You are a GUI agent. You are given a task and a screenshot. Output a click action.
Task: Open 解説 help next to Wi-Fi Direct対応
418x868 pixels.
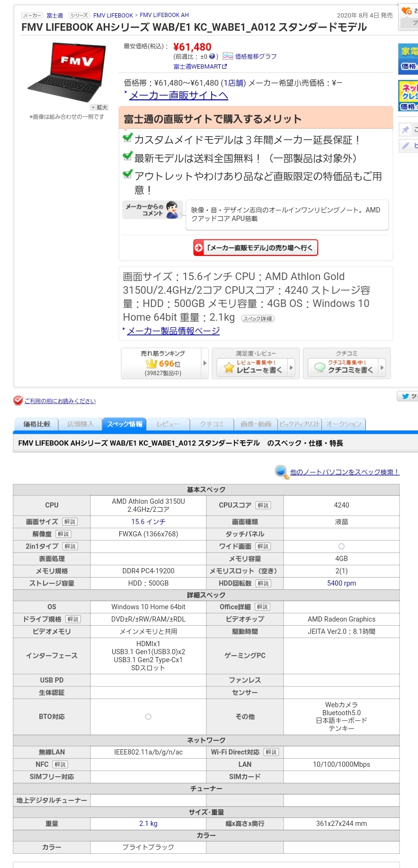click(x=271, y=752)
